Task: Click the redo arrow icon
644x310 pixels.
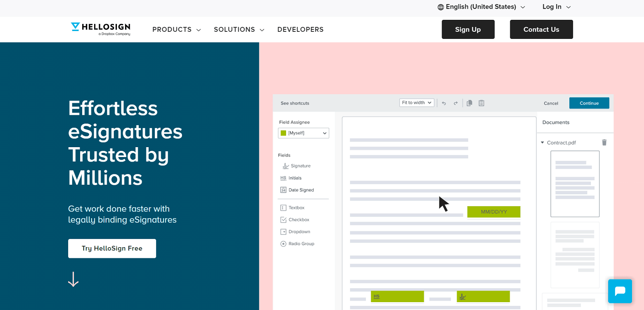Action: (x=456, y=103)
